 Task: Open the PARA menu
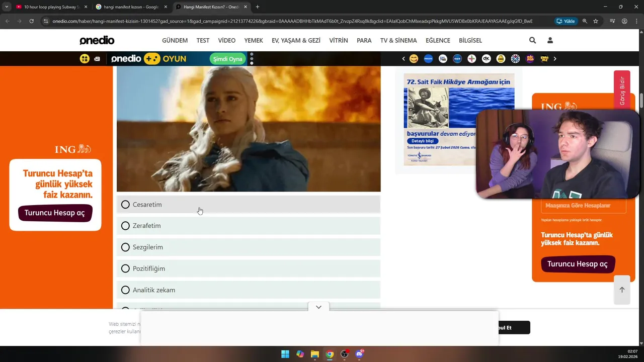364,40
